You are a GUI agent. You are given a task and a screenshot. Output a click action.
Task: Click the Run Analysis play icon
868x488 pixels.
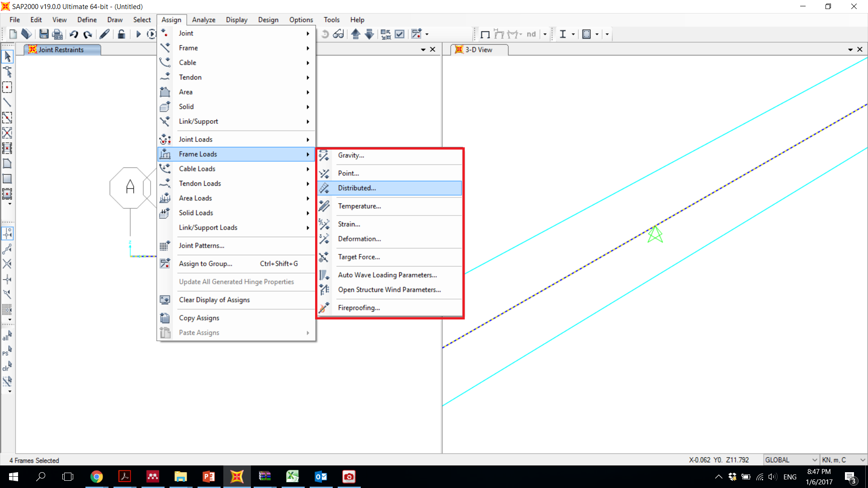pyautogui.click(x=138, y=34)
